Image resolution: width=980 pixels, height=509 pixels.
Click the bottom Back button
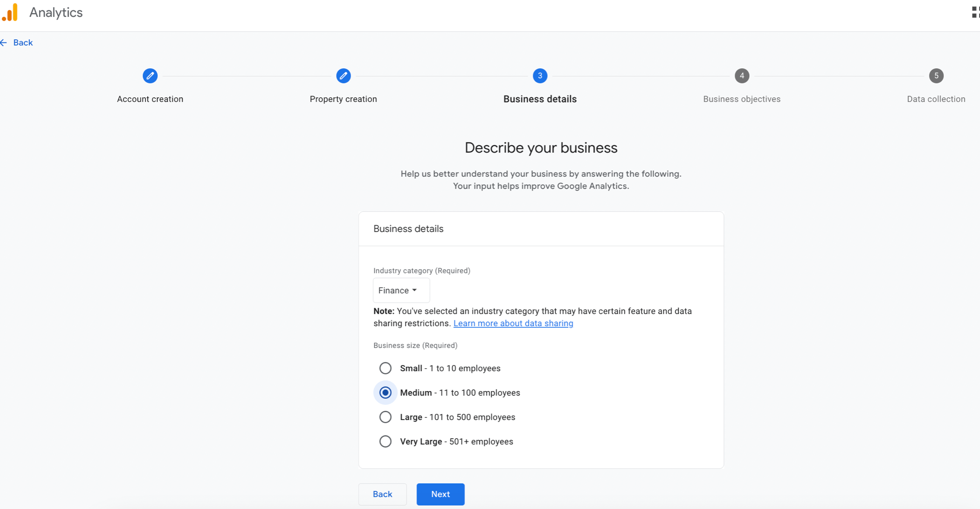tap(382, 494)
